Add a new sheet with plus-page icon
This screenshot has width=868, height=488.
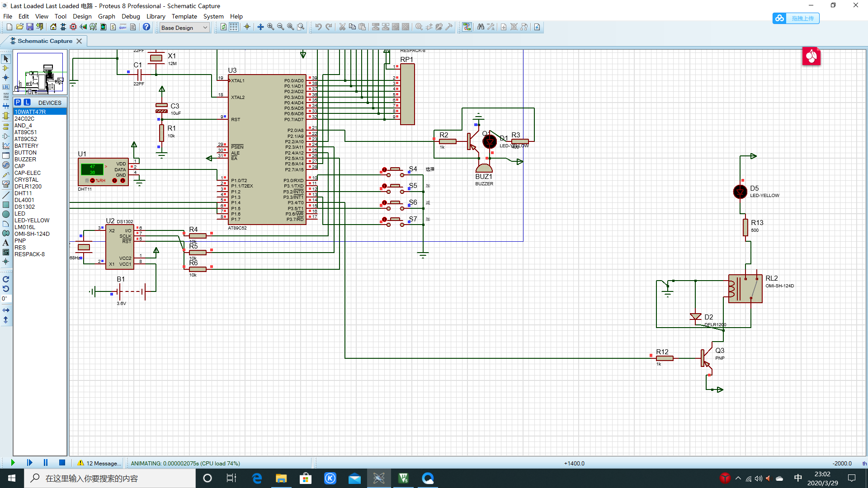pyautogui.click(x=504, y=27)
